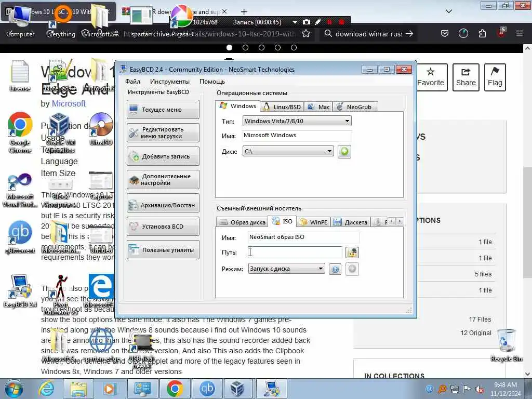Image resolution: width=532 pixels, height=399 pixels.
Task: Click the bookmark star in browser address bar
Action: pyautogui.click(x=305, y=34)
